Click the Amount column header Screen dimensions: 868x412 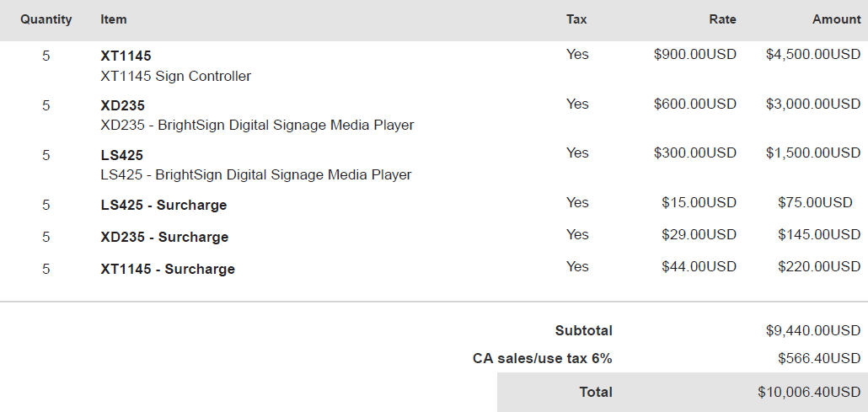pyautogui.click(x=836, y=19)
